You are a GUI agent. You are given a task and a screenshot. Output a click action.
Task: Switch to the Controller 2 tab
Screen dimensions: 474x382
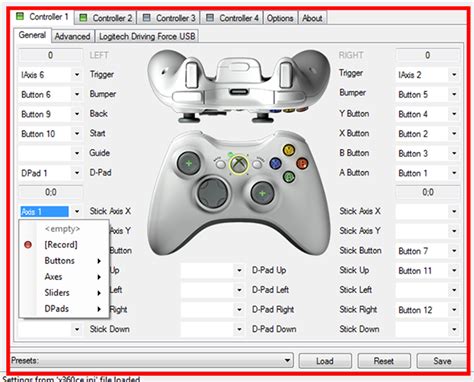pos(106,18)
